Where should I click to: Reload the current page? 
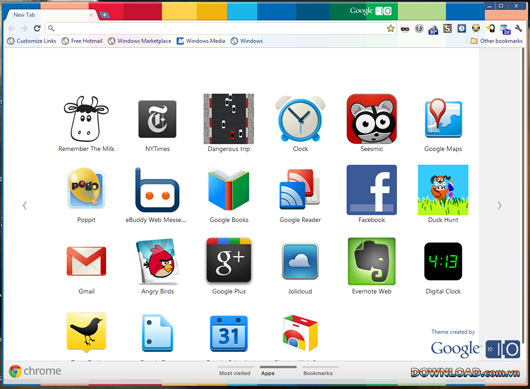[37, 28]
